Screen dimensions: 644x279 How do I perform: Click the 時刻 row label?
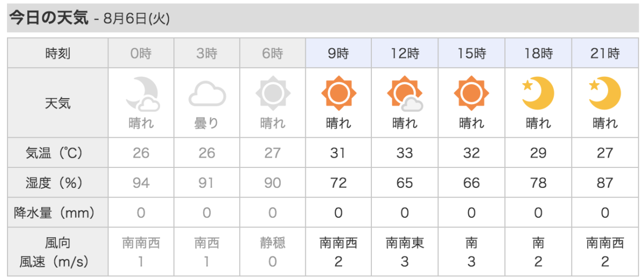58,53
